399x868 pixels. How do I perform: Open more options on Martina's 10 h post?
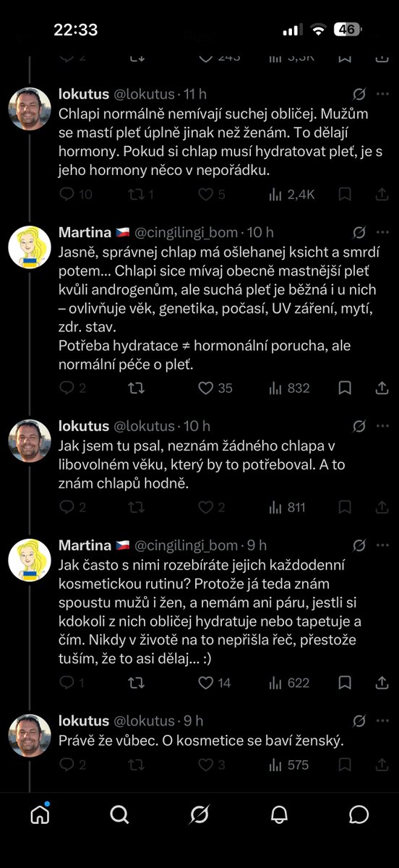point(382,233)
